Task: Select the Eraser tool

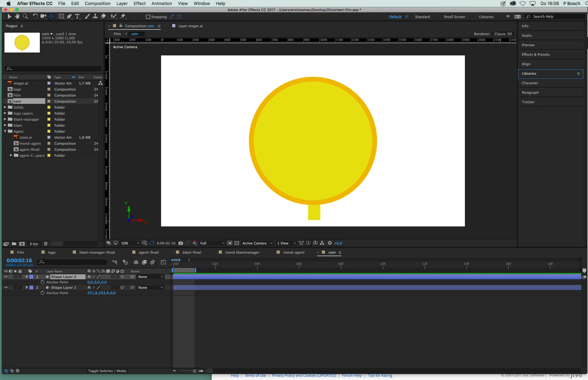Action: tap(103, 16)
